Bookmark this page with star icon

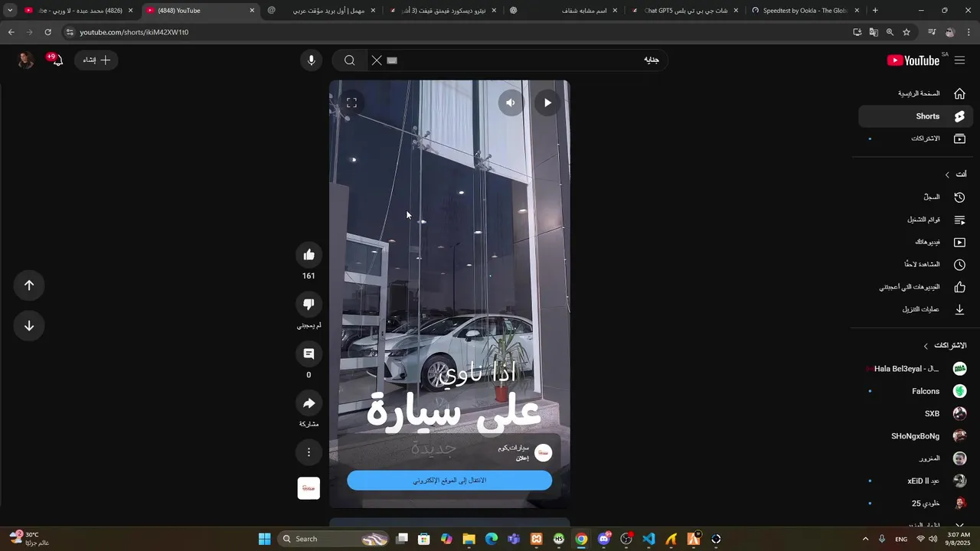click(906, 32)
